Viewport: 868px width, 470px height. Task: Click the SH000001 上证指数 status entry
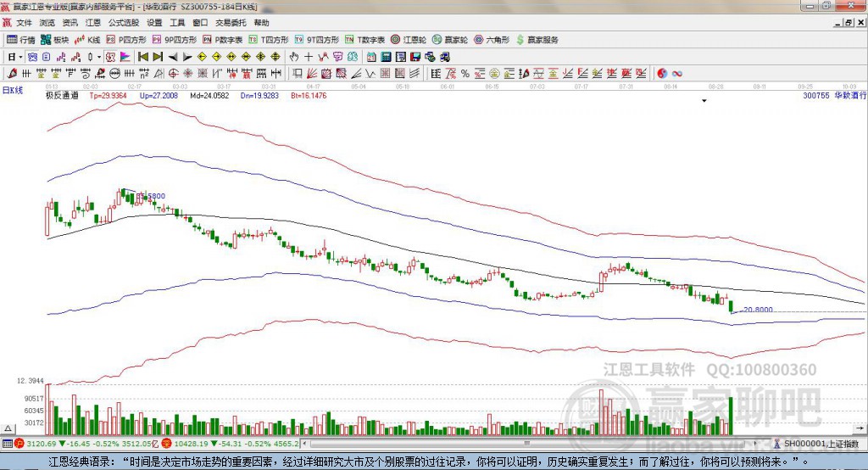pyautogui.click(x=816, y=444)
